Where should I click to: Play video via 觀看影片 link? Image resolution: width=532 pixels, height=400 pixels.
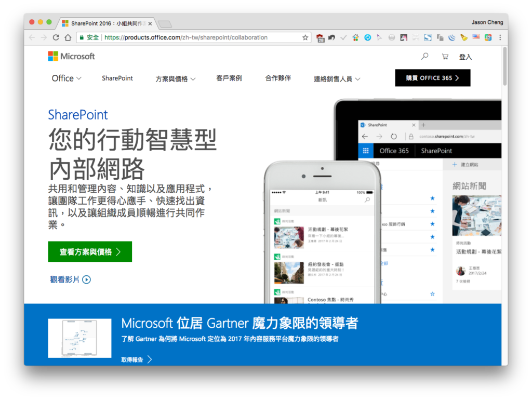70,279
